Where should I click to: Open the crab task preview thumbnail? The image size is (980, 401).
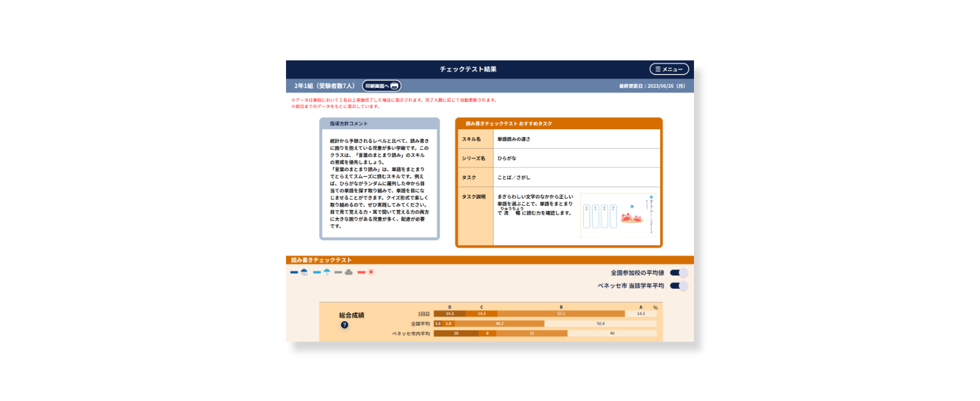coord(618,215)
